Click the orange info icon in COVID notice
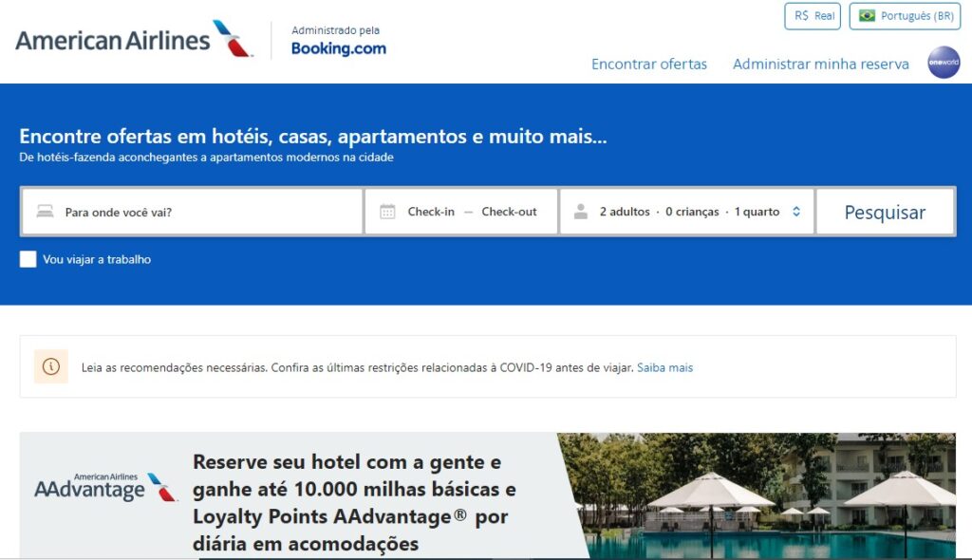Image resolution: width=972 pixels, height=560 pixels. [51, 366]
